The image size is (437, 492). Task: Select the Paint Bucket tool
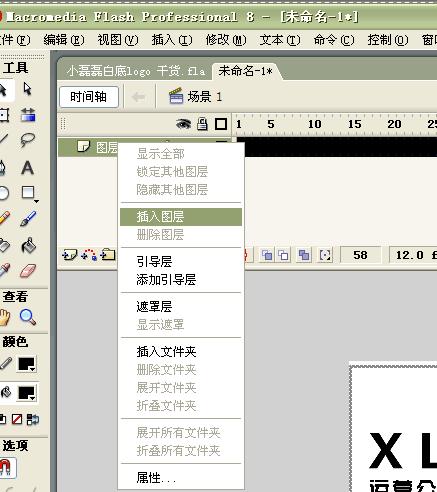(28, 246)
